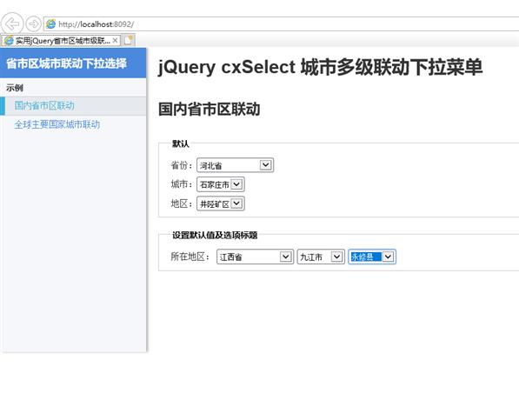Image resolution: width=519 pixels, height=420 pixels.
Task: Expand the 九江市 city dropdown
Action: click(x=321, y=257)
